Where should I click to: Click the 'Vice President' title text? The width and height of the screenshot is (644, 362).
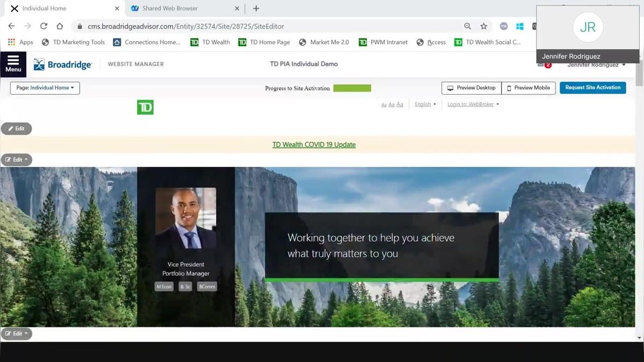point(186,264)
